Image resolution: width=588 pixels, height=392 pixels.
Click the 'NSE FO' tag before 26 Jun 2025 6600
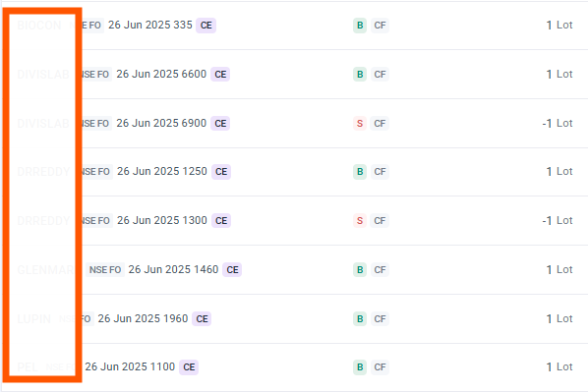click(95, 75)
